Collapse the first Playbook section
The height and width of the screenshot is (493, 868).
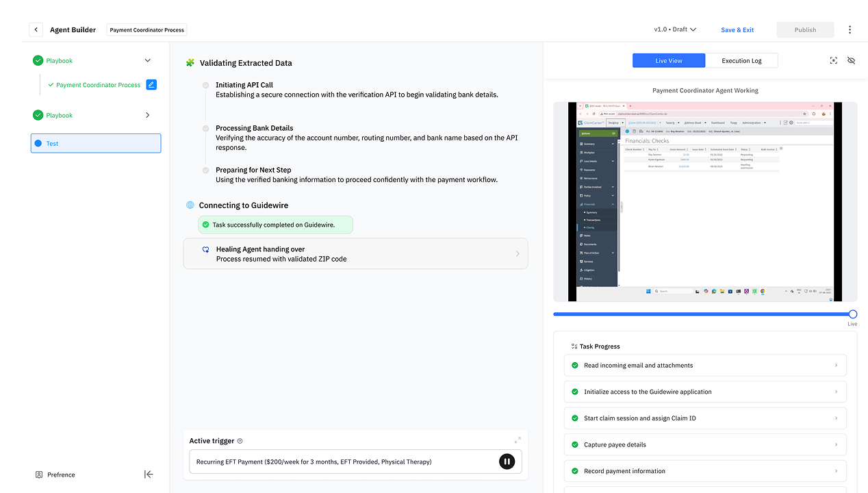coord(147,60)
